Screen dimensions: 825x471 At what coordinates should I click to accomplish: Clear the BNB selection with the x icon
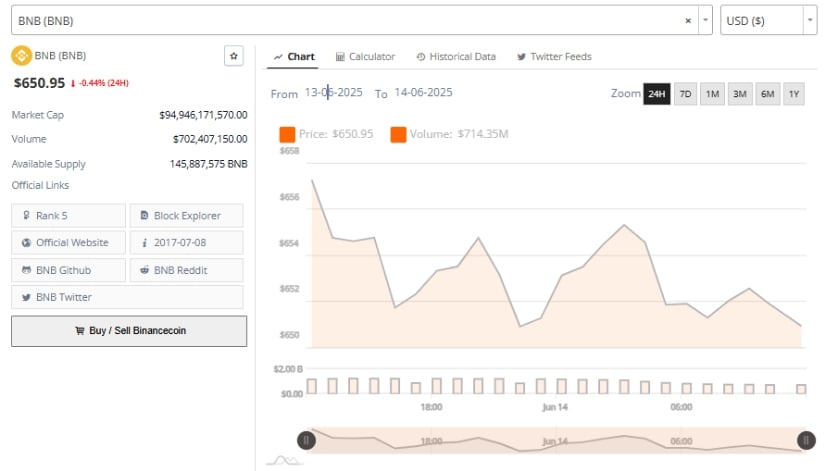(x=688, y=20)
